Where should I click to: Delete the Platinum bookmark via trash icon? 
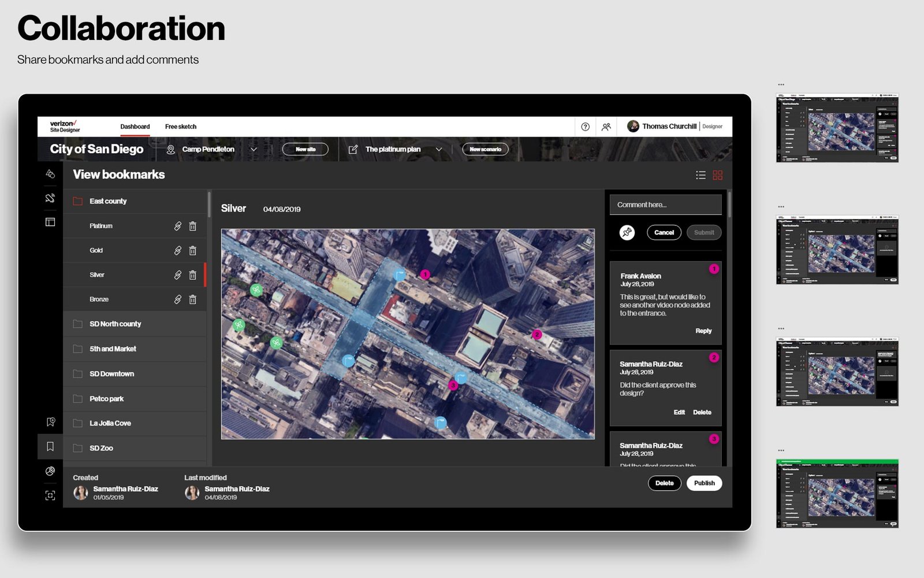tap(193, 226)
